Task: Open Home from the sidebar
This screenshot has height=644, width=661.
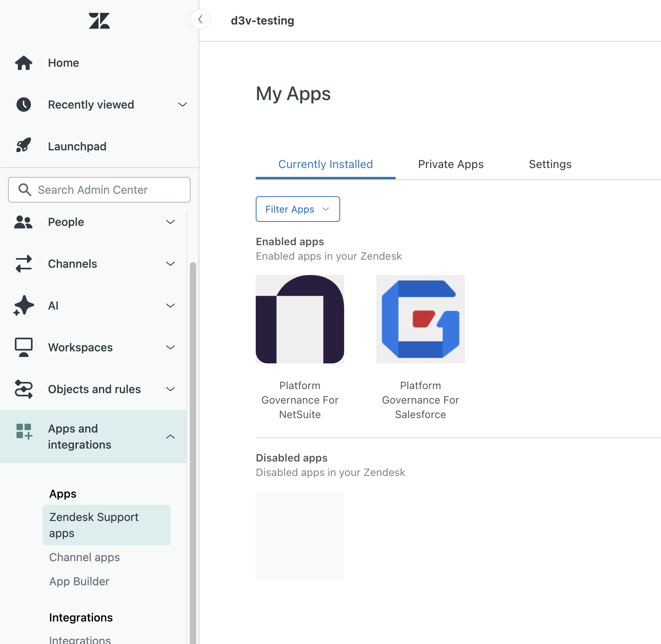Action: tap(63, 63)
